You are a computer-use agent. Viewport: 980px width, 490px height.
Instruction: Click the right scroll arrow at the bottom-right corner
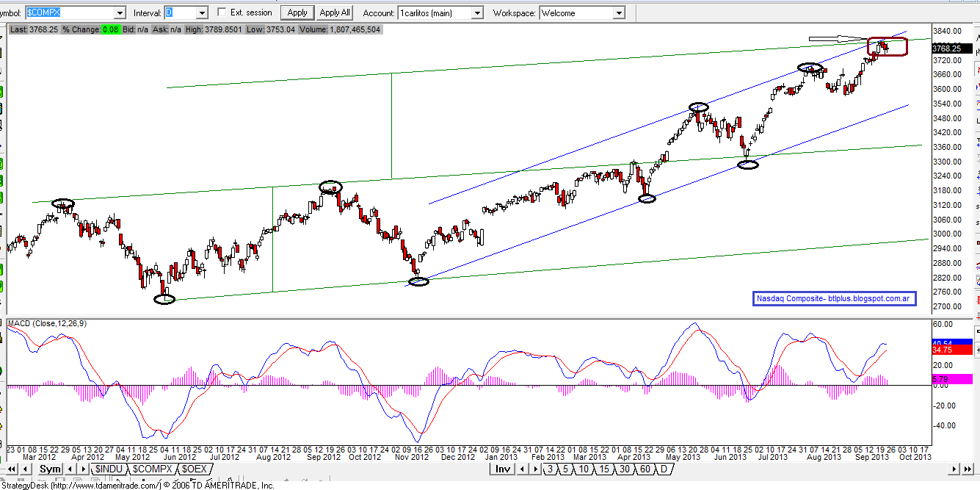click(x=954, y=469)
